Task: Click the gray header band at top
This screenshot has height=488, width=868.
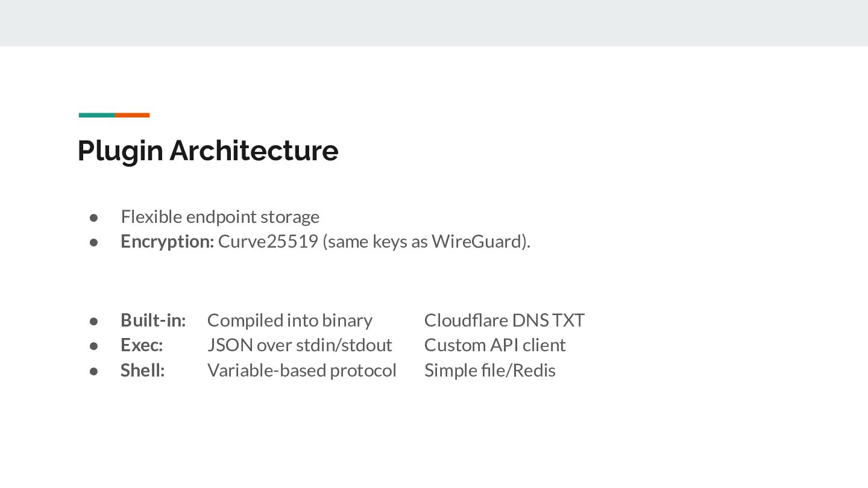Action: pos(434,23)
